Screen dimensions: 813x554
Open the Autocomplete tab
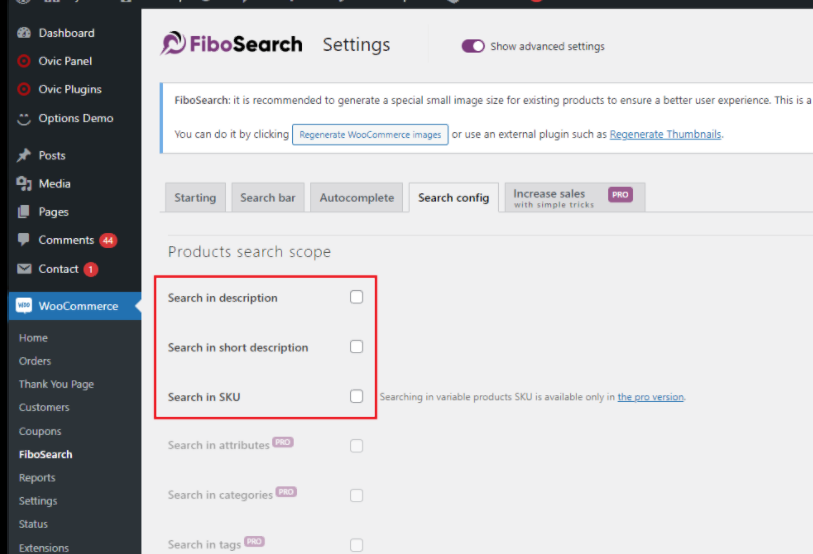pos(357,198)
